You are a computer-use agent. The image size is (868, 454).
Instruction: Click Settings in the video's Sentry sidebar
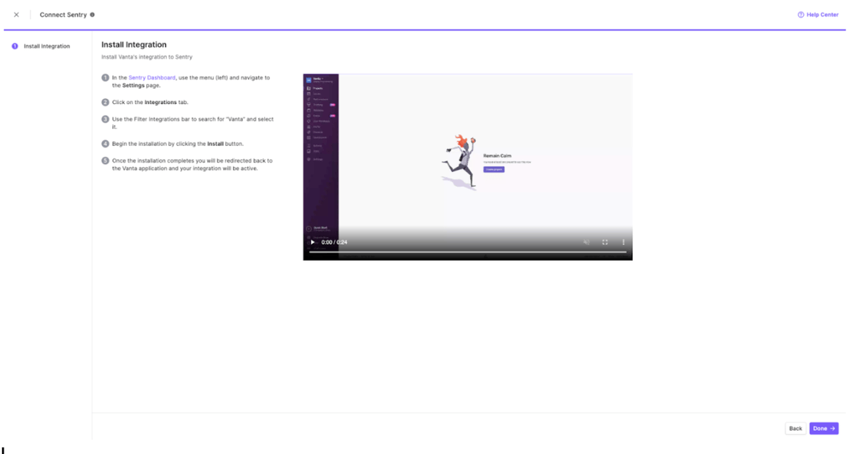[318, 159]
